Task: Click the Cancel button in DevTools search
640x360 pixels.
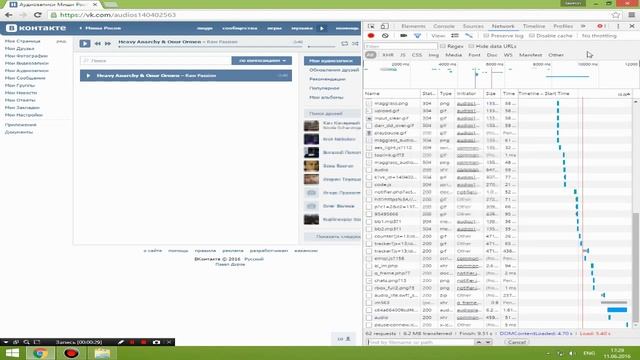Action: (517, 342)
